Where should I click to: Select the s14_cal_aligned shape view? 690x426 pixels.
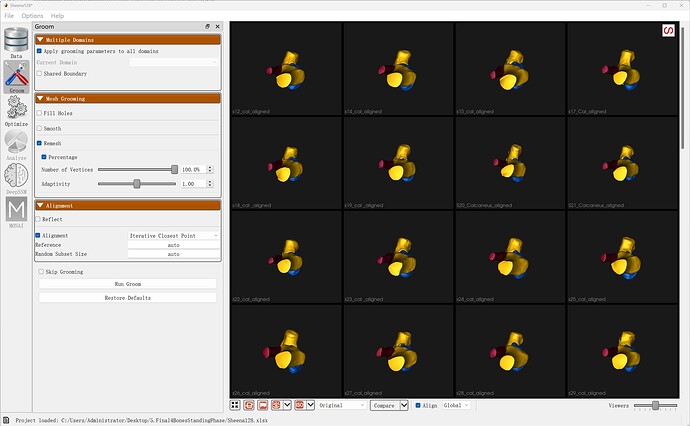click(398, 69)
